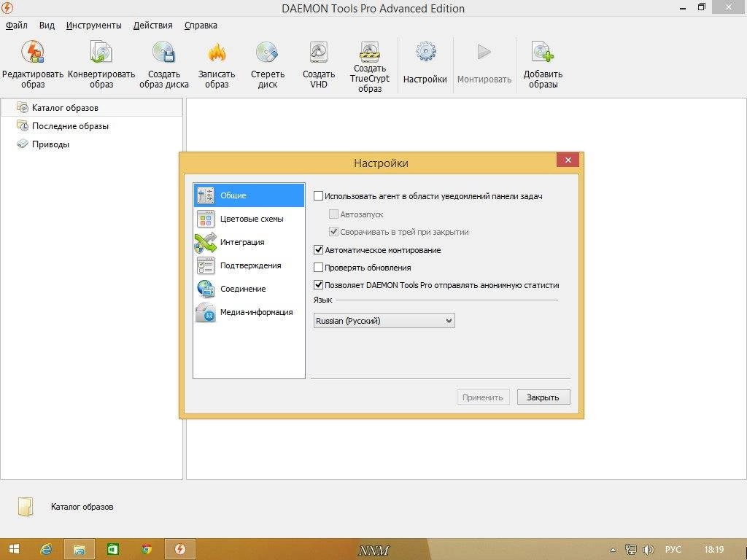Open the Подтверждения settings category
This screenshot has width=747, height=560.
click(x=249, y=265)
